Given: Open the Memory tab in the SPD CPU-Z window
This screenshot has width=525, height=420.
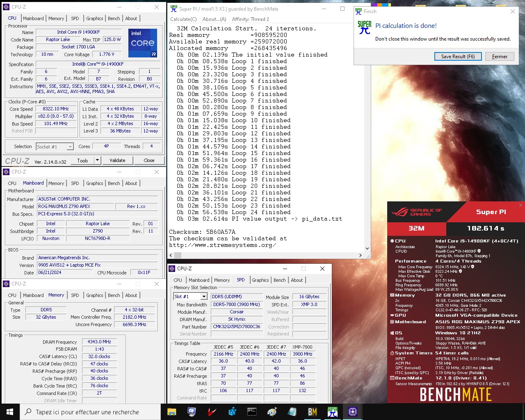Looking at the screenshot, I should [222, 280].
